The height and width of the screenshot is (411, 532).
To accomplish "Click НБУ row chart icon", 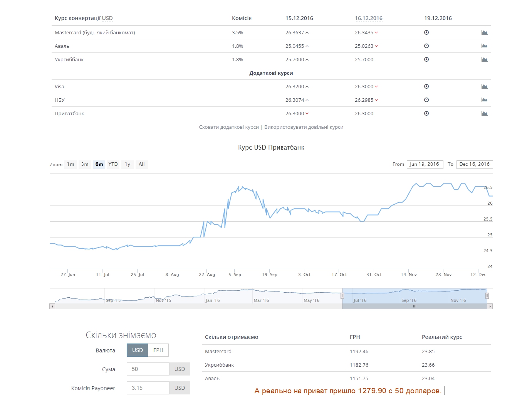I will (484, 100).
